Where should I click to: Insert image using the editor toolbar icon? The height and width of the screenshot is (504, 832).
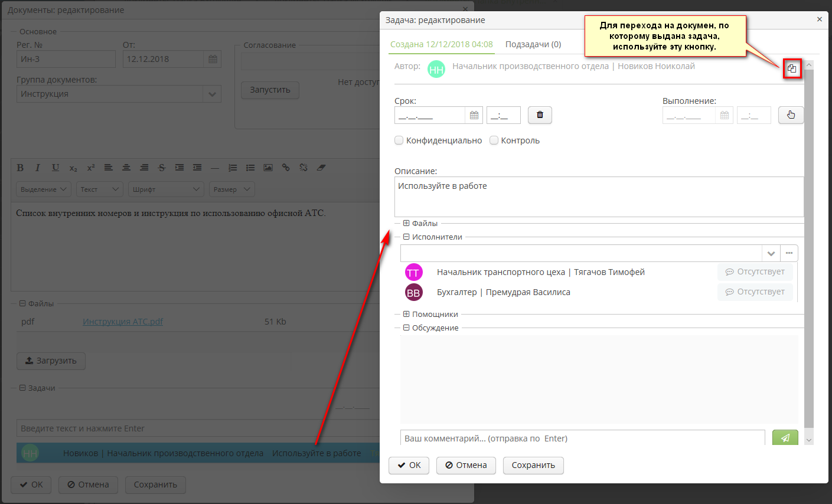click(x=268, y=168)
